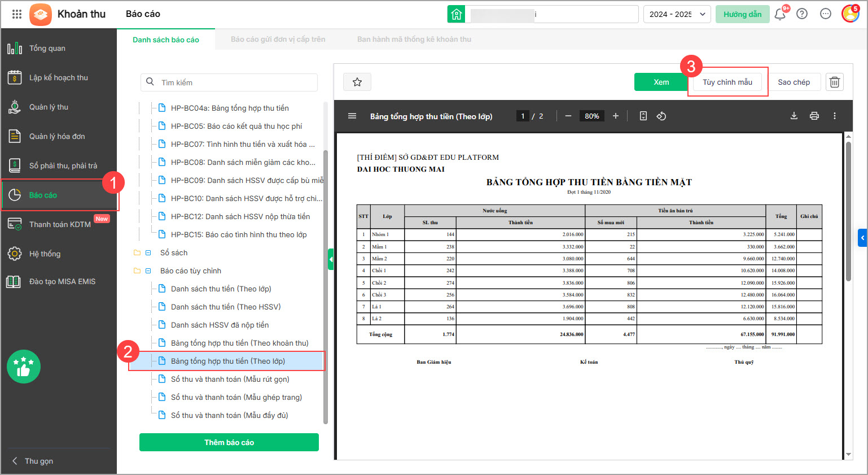
Task: Click the trash delete report icon
Action: point(834,82)
